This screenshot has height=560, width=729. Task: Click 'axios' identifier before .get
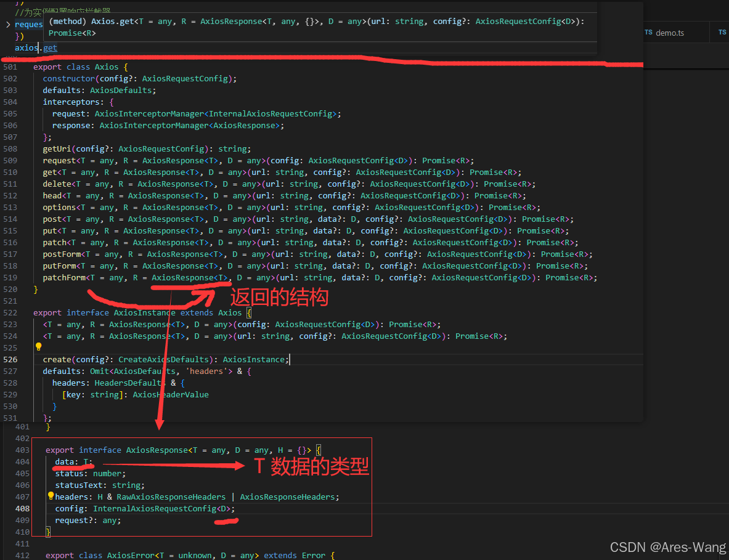pyautogui.click(x=26, y=47)
